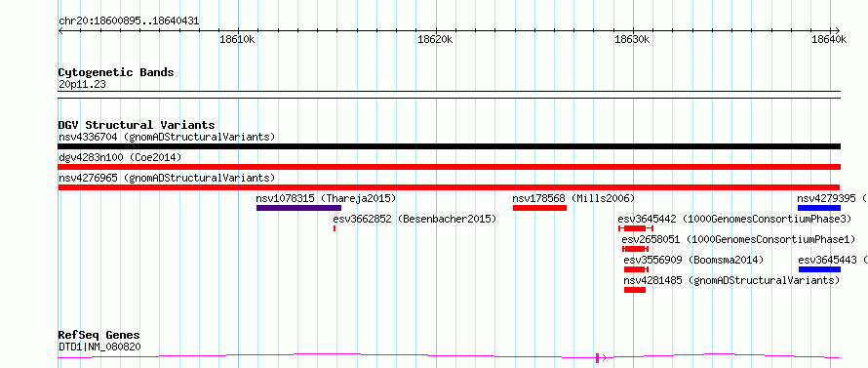
Task: Click the blue esv3645443 variant bar
Action: [819, 269]
